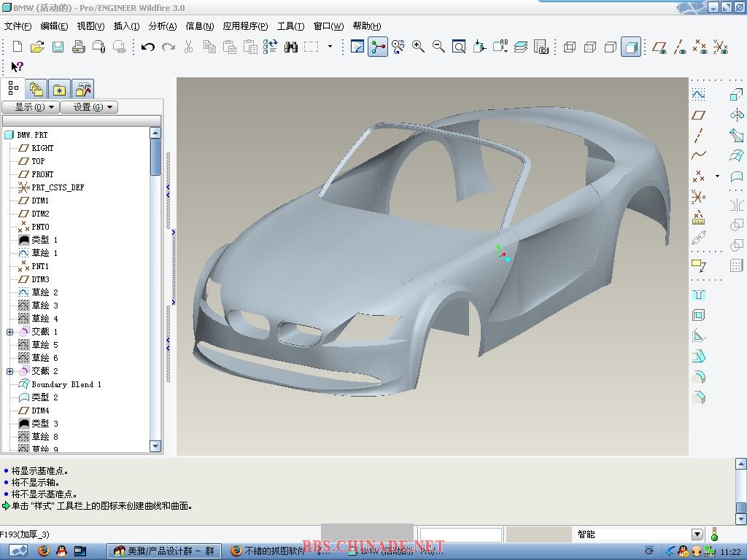This screenshot has height=560, width=747.
Task: Cut selection with scissors icon
Action: 189,47
